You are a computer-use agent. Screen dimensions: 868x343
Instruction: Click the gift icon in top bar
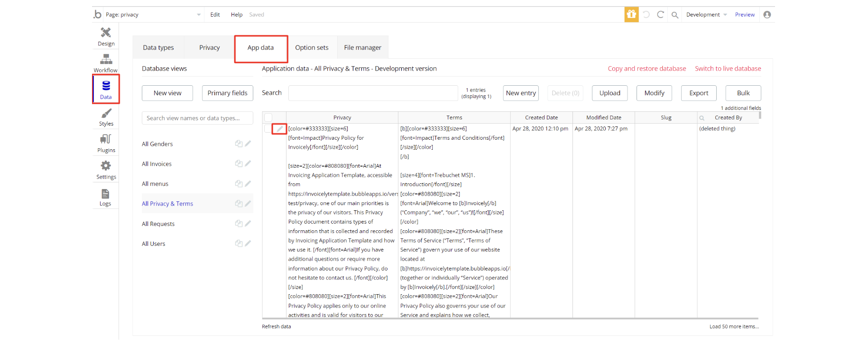pyautogui.click(x=631, y=15)
